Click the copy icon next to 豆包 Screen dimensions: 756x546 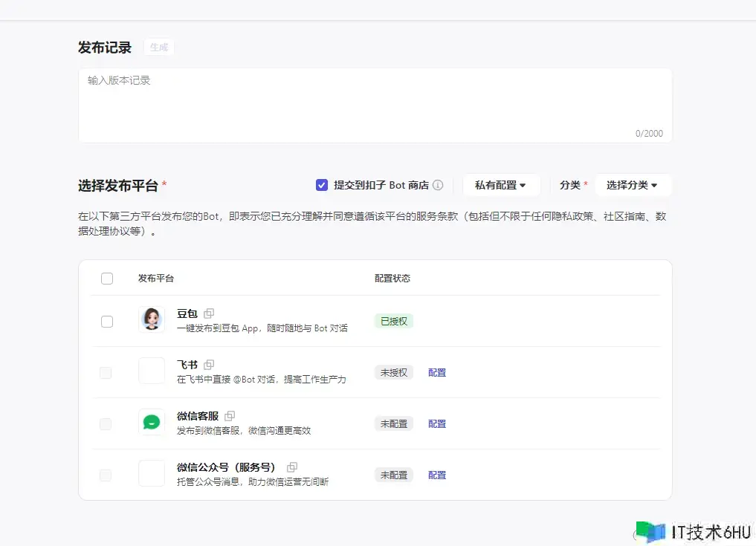(209, 313)
